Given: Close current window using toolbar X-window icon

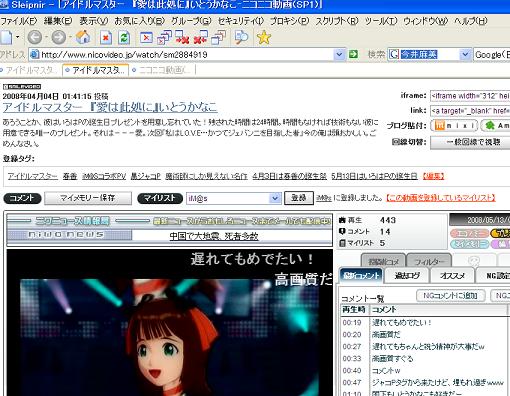Looking at the screenshot, I should coord(146,37).
